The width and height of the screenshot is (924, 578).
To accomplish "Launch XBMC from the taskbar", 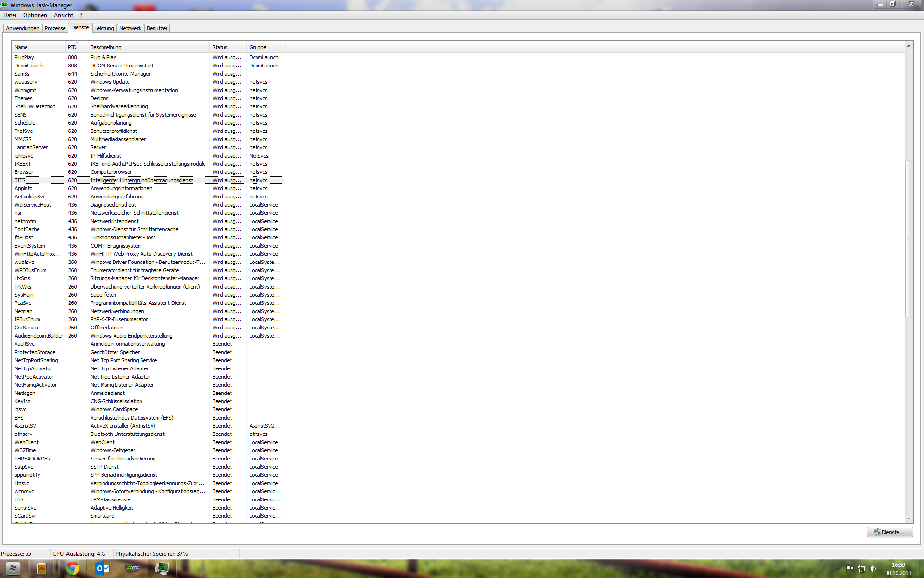I will 132,568.
